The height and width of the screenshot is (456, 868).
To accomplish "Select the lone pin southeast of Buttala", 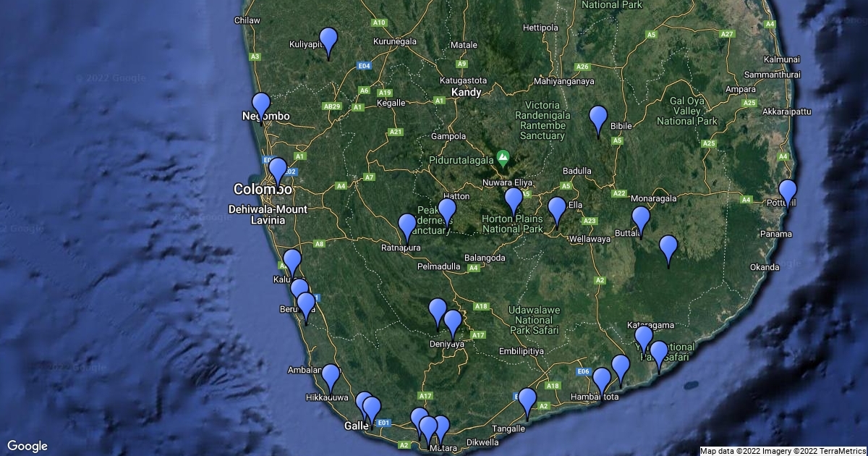I will [668, 248].
